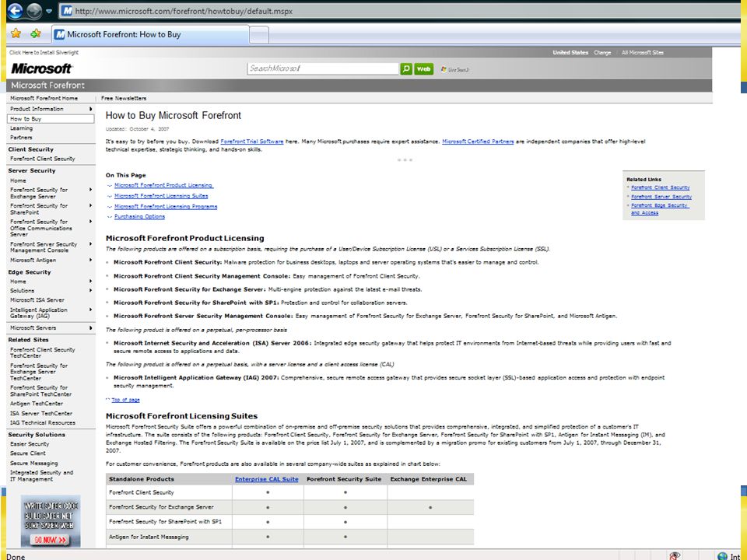This screenshot has width=747, height=560.
Task: Expand Forefront Security for SharePoint arrow
Action: pyautogui.click(x=90, y=205)
